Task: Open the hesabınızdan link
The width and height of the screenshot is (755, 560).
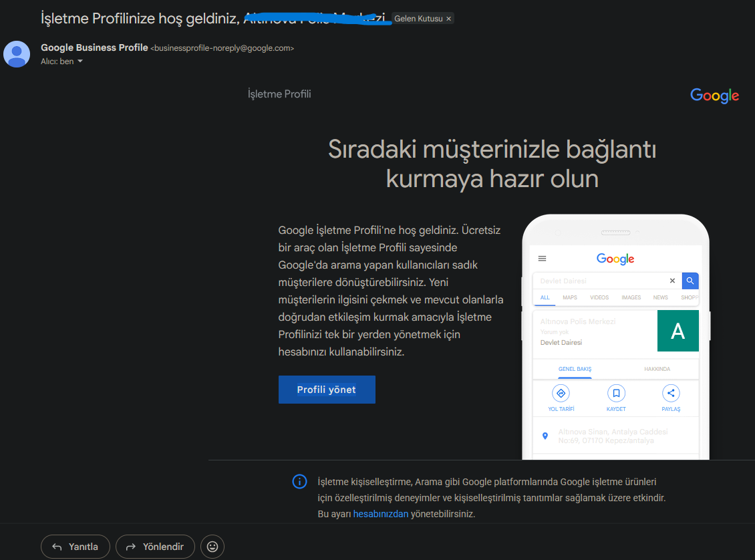Action: 380,514
